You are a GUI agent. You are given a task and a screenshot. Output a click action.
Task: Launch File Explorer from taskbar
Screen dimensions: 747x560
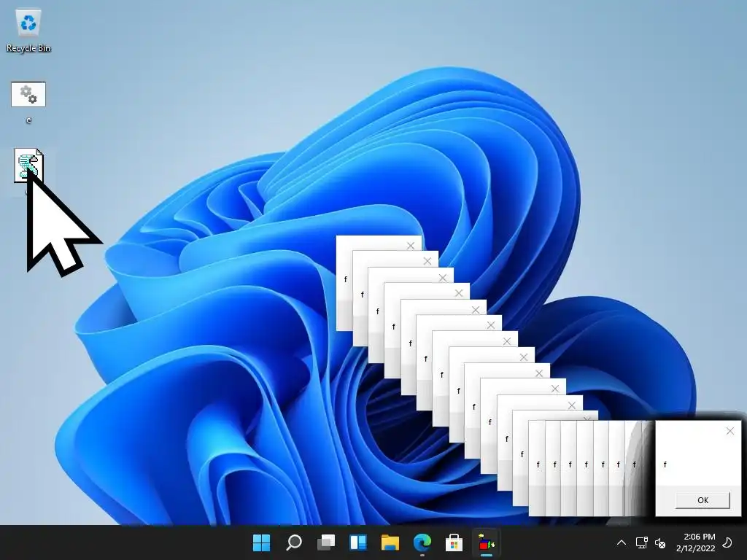point(390,542)
